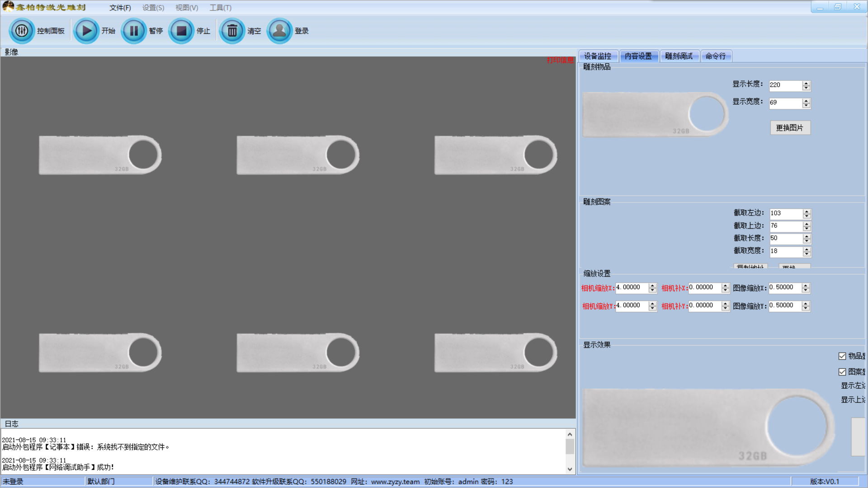
Task: Decrease 截取左边 value with down arrow
Action: tap(807, 216)
